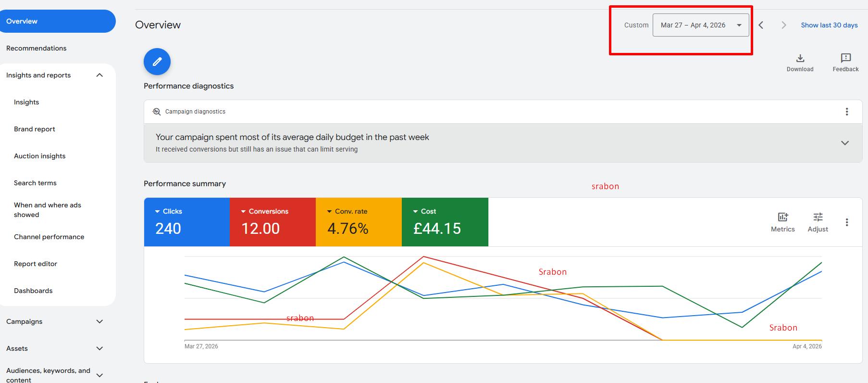Click the blue pencil edit button
Viewport: 868px width, 383px height.
[157, 62]
